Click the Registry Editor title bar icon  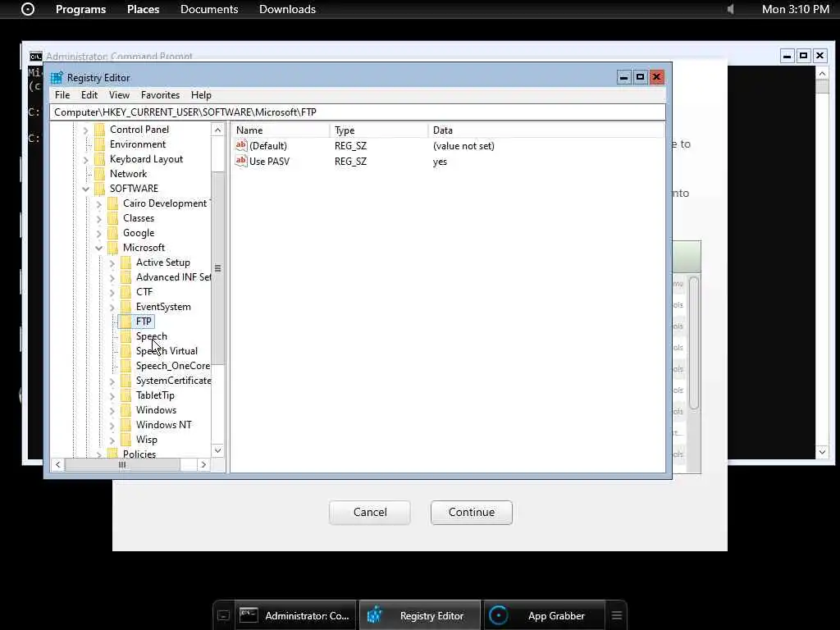(57, 78)
